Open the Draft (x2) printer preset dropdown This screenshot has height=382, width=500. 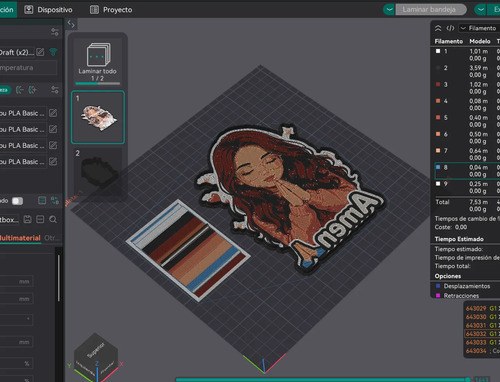[17, 52]
